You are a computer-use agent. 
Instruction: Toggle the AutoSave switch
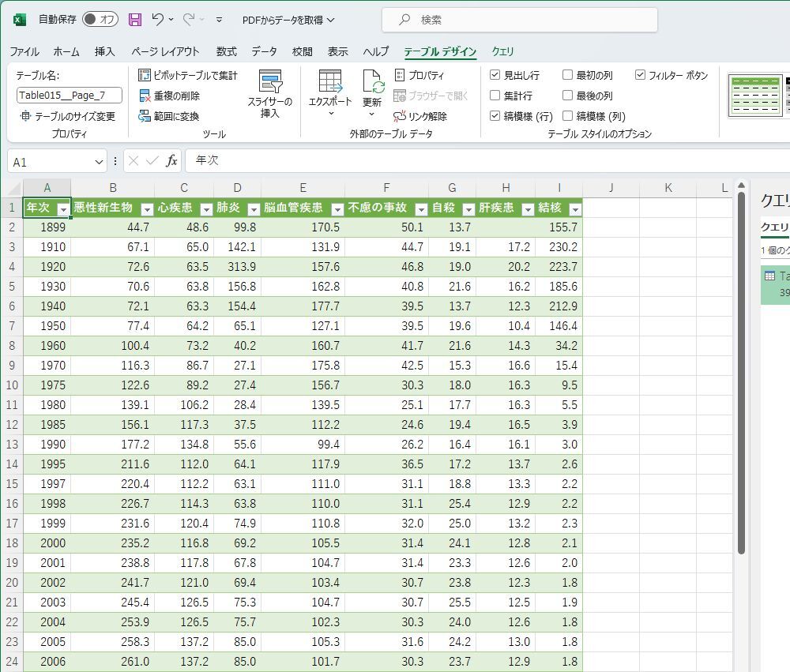point(100,20)
